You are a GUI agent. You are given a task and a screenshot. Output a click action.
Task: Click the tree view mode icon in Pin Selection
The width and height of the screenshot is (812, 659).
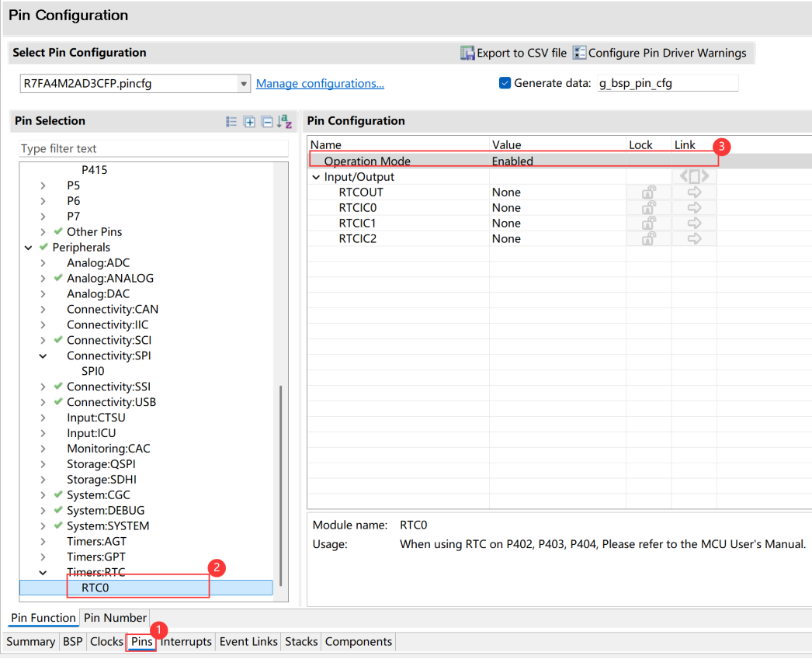231,122
